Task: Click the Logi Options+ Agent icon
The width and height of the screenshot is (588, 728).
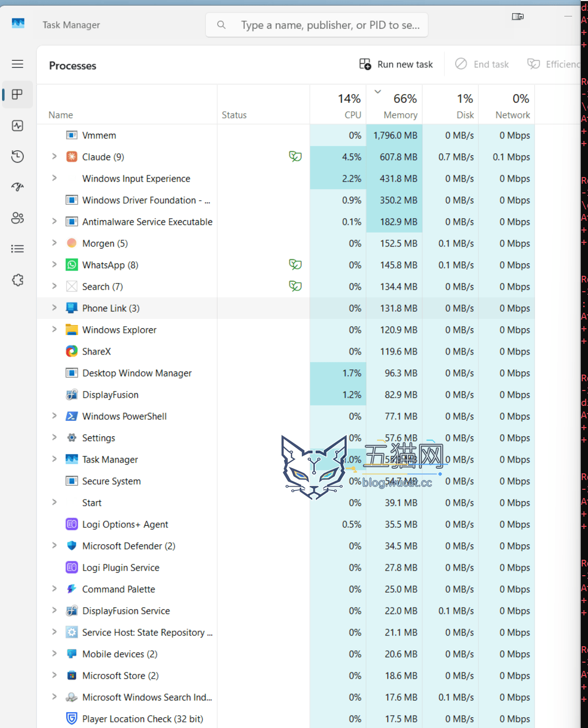Action: click(x=72, y=524)
